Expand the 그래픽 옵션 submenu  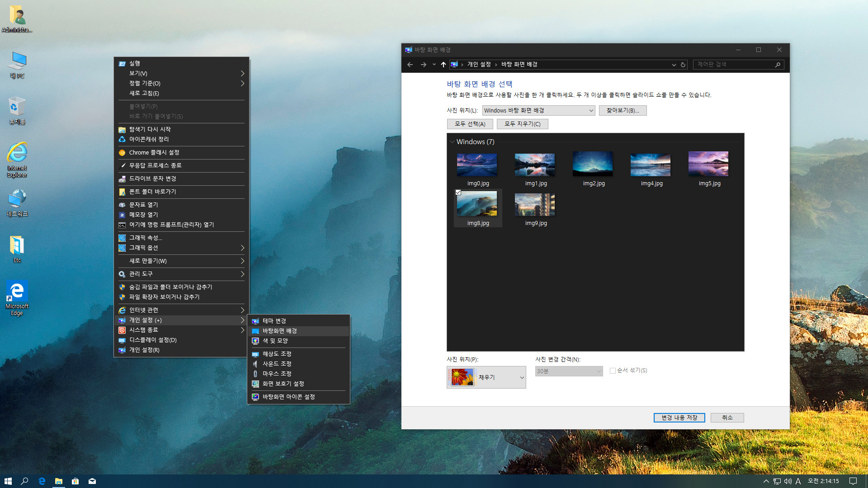point(181,248)
